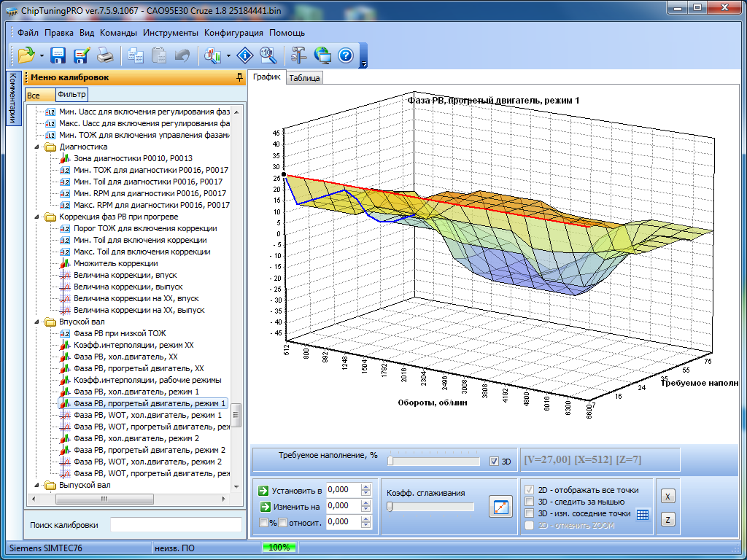Click the X axis button
The height and width of the screenshot is (560, 747).
667,496
